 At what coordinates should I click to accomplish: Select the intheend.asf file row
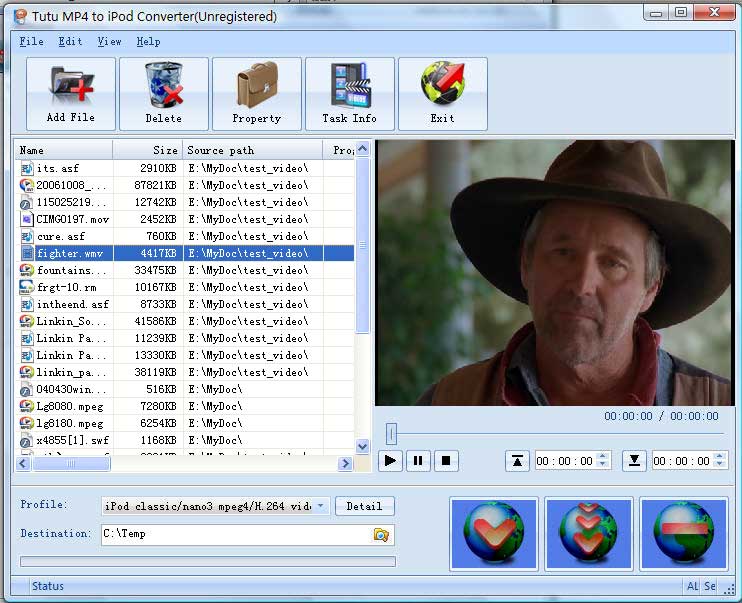tap(185, 304)
